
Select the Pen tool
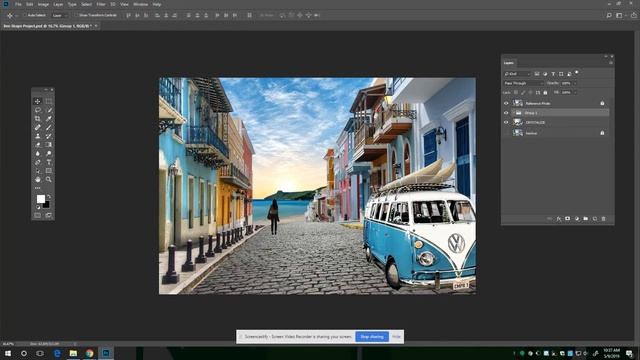38,162
